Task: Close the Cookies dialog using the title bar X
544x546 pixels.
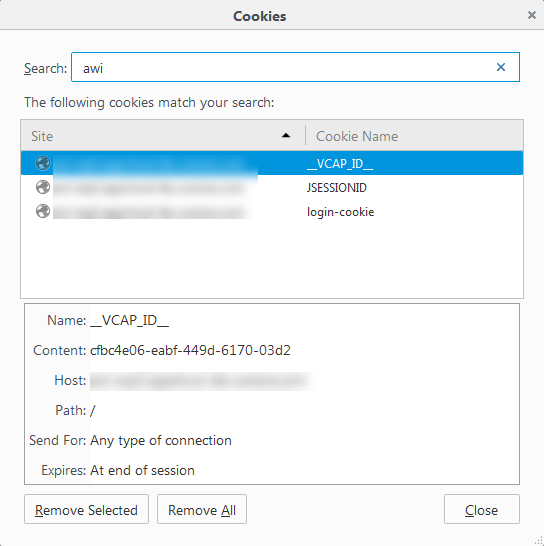Action: tap(531, 15)
